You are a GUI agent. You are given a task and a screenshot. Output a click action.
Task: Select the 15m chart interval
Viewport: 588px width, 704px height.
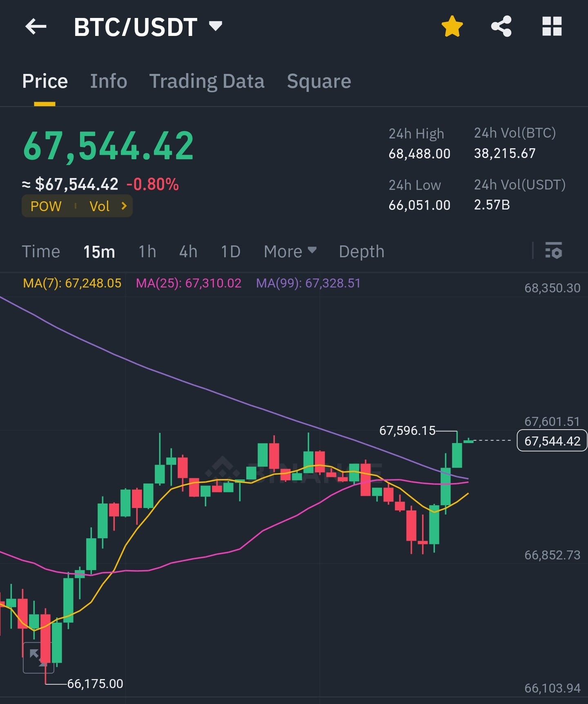coord(99,252)
